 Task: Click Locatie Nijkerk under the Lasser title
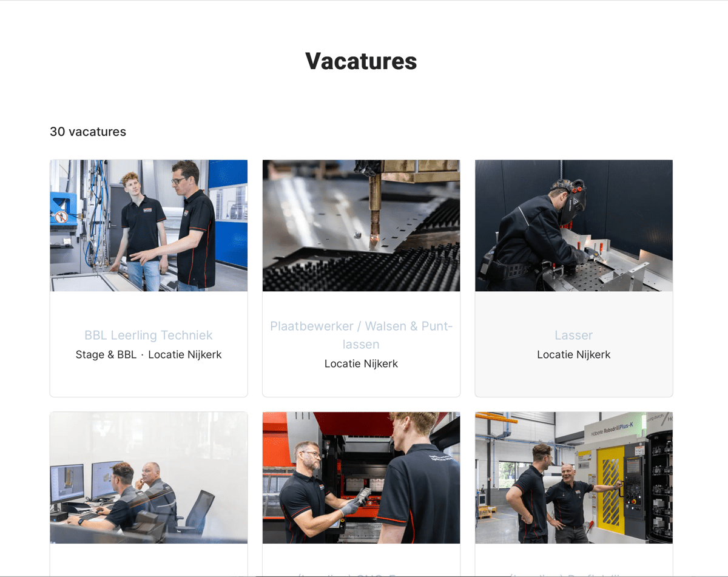[573, 354]
